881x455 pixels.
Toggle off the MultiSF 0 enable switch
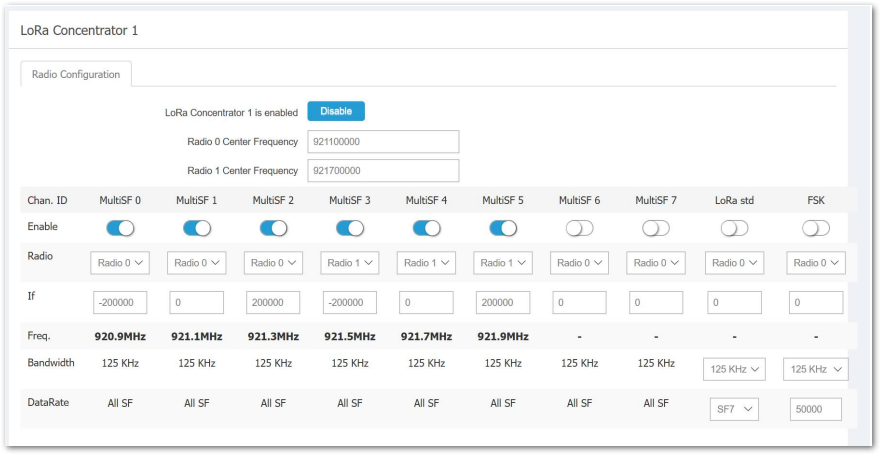tap(120, 228)
